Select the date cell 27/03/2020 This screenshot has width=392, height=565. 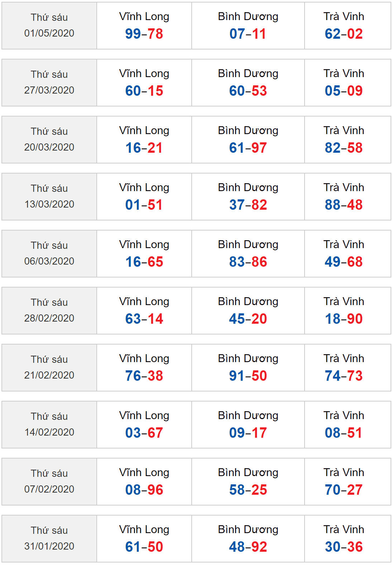pos(49,83)
